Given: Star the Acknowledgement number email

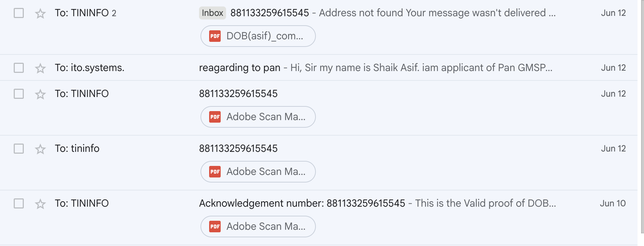Looking at the screenshot, I should (x=40, y=204).
